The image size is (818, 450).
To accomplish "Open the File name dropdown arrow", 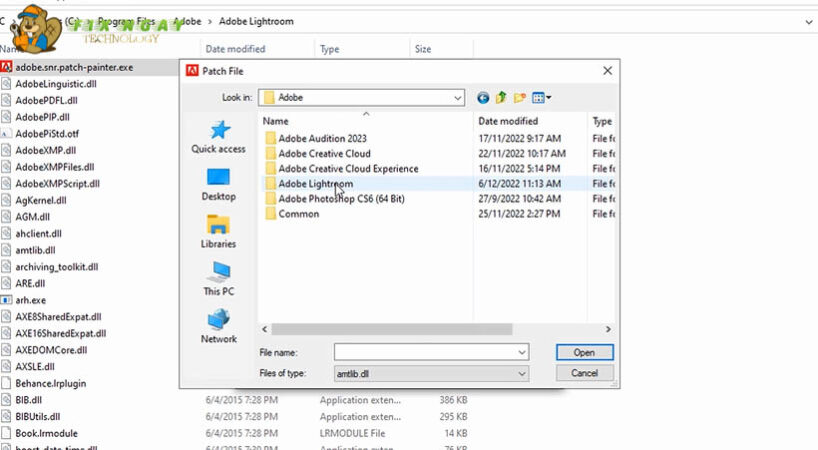I will pyautogui.click(x=521, y=353).
